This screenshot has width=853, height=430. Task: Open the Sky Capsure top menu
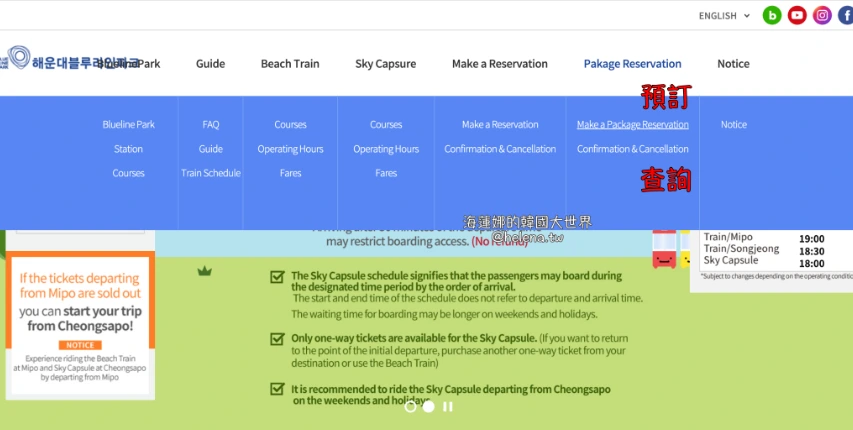(x=386, y=64)
